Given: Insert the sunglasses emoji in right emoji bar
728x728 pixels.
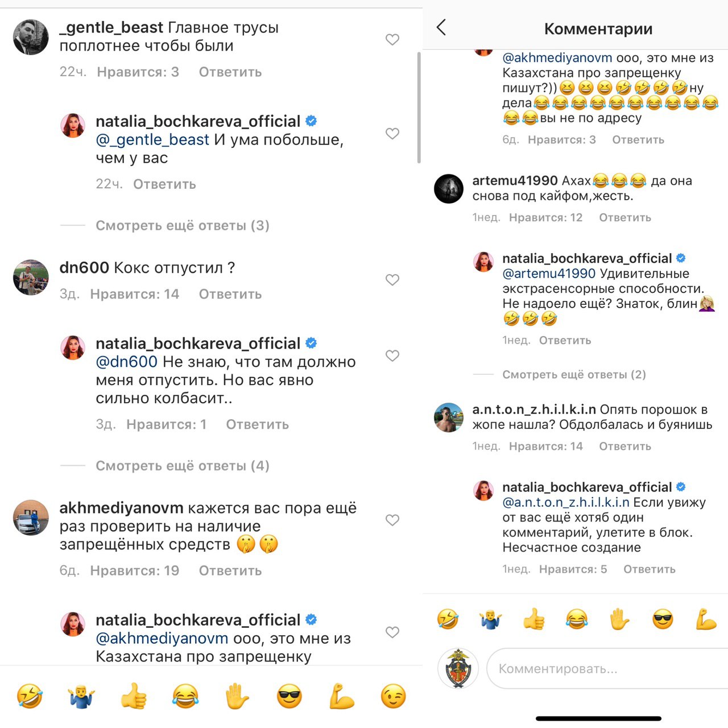Looking at the screenshot, I should click(663, 619).
